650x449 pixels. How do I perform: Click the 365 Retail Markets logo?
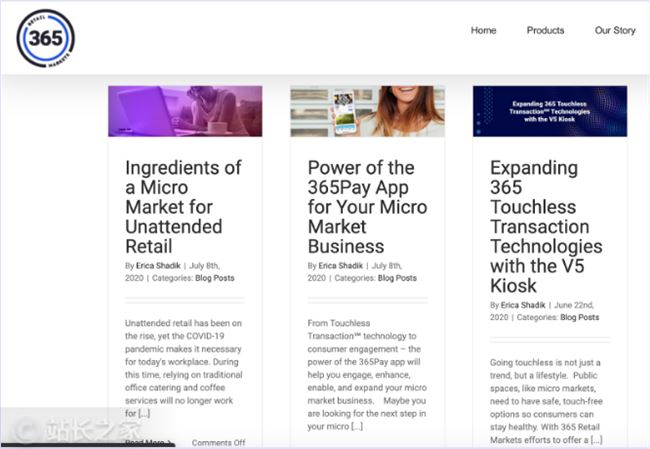(46, 38)
